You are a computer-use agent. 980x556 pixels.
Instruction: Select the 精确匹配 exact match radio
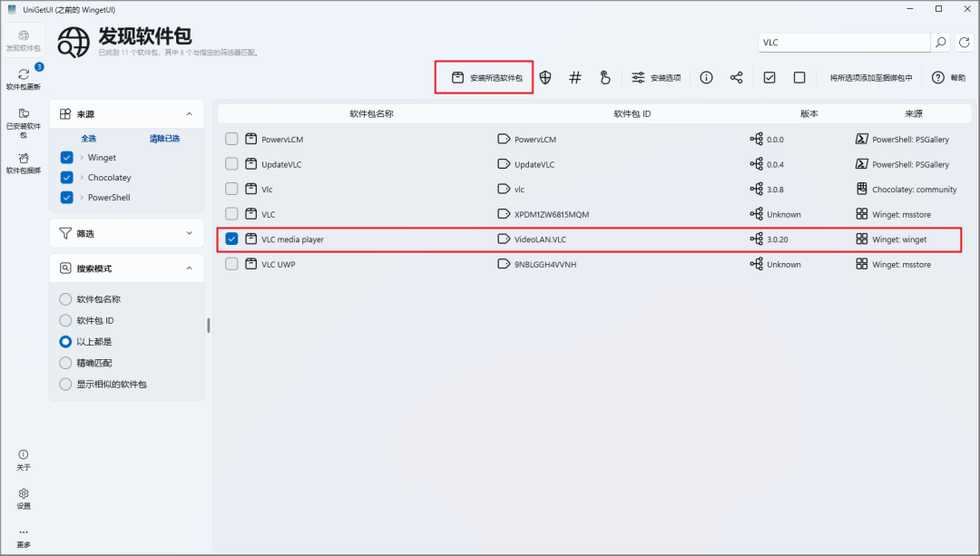pyautogui.click(x=65, y=363)
